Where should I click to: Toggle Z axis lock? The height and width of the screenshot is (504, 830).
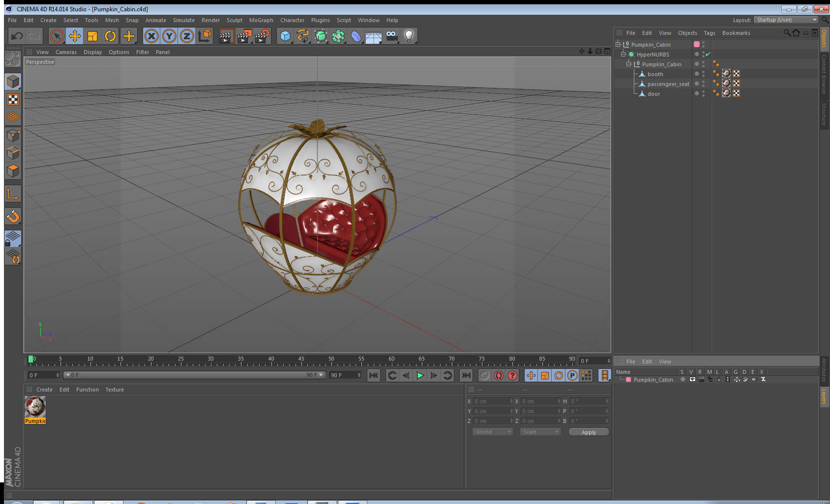coord(187,36)
